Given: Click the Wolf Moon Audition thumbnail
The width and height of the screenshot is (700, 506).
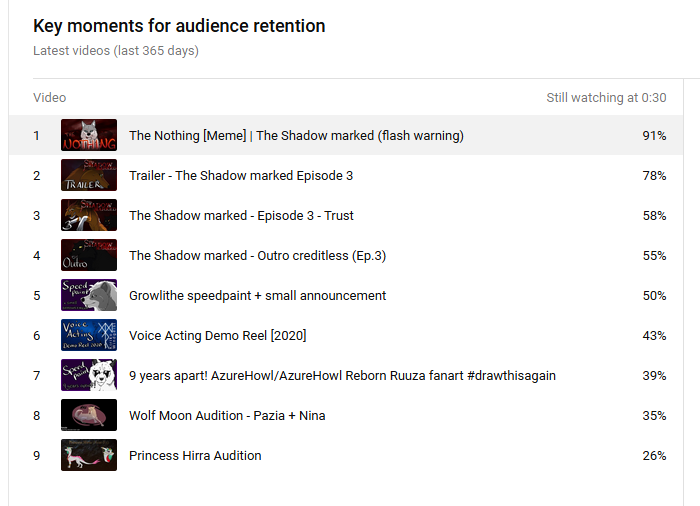Looking at the screenshot, I should click(x=89, y=415).
